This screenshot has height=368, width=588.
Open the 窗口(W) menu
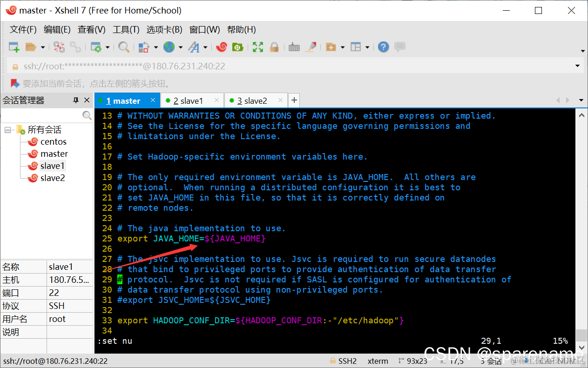(205, 29)
